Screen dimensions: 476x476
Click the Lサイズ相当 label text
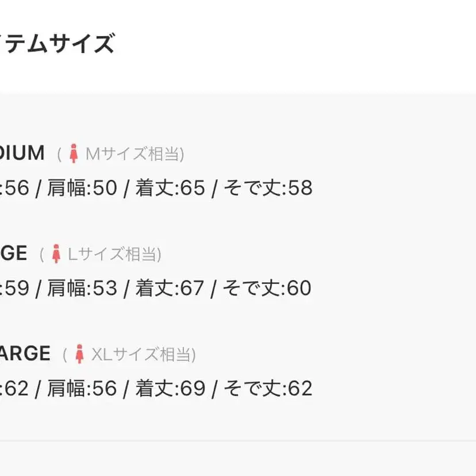pyautogui.click(x=114, y=254)
